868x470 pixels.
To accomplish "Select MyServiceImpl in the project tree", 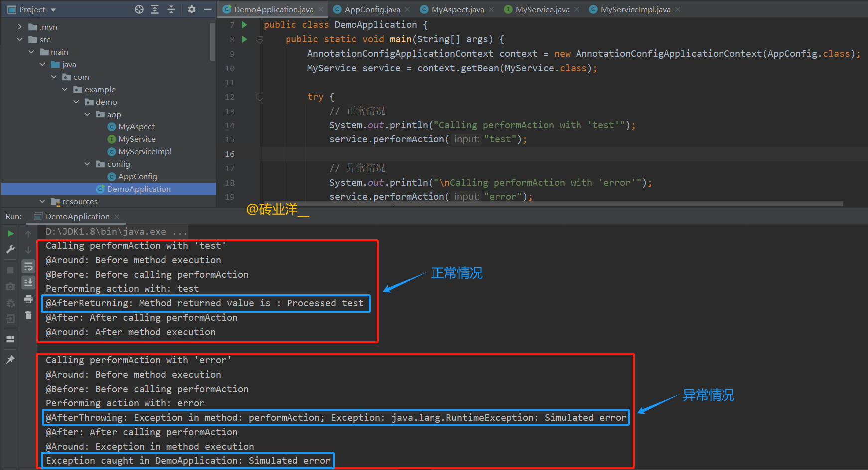I will point(145,151).
